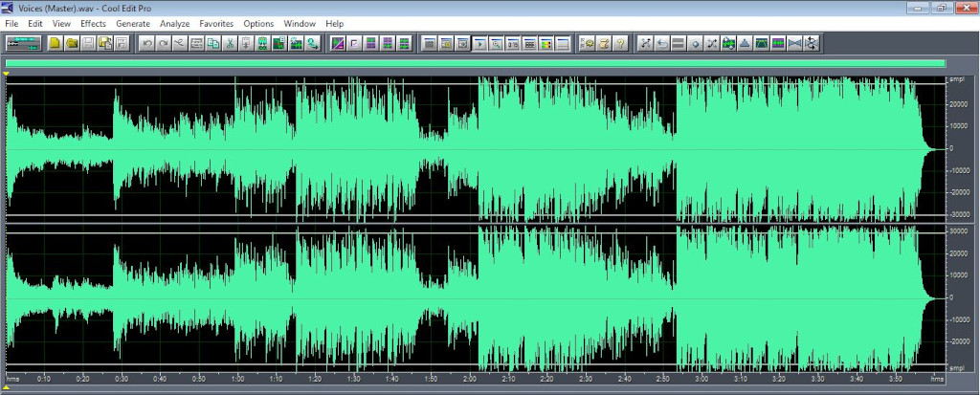Click the purple diagonal-split toolbar icon
This screenshot has height=395, width=980.
(x=338, y=44)
